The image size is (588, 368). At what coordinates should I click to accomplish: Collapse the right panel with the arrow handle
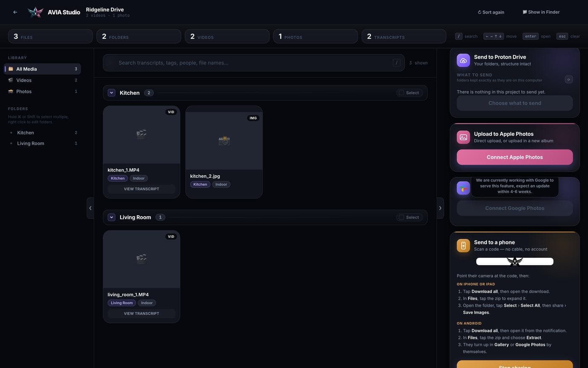click(x=440, y=208)
